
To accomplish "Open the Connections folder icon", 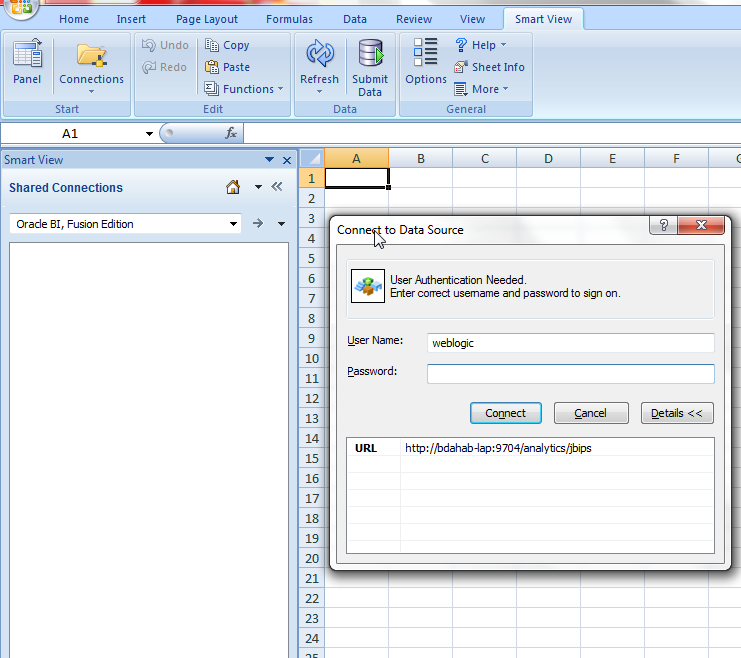I will coord(91,56).
